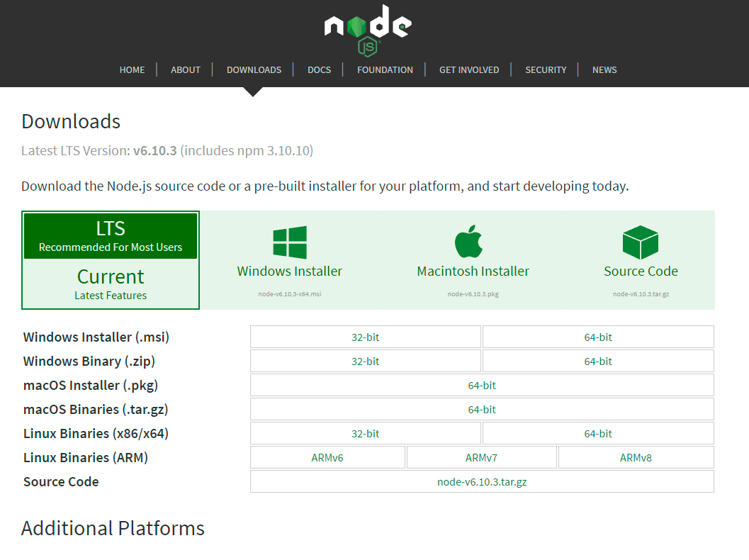This screenshot has height=560, width=749.
Task: Select the LTS Recommended For Most Users tab
Action: click(111, 236)
